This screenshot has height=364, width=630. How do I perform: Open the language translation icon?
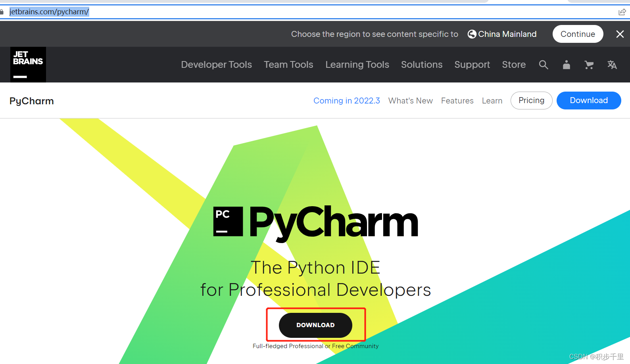click(x=612, y=65)
